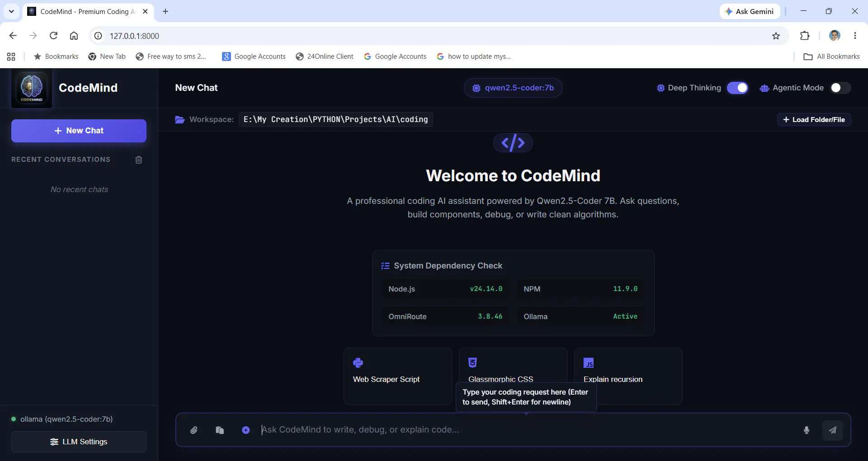Open browser extensions menu
868x461 pixels.
pos(805,36)
